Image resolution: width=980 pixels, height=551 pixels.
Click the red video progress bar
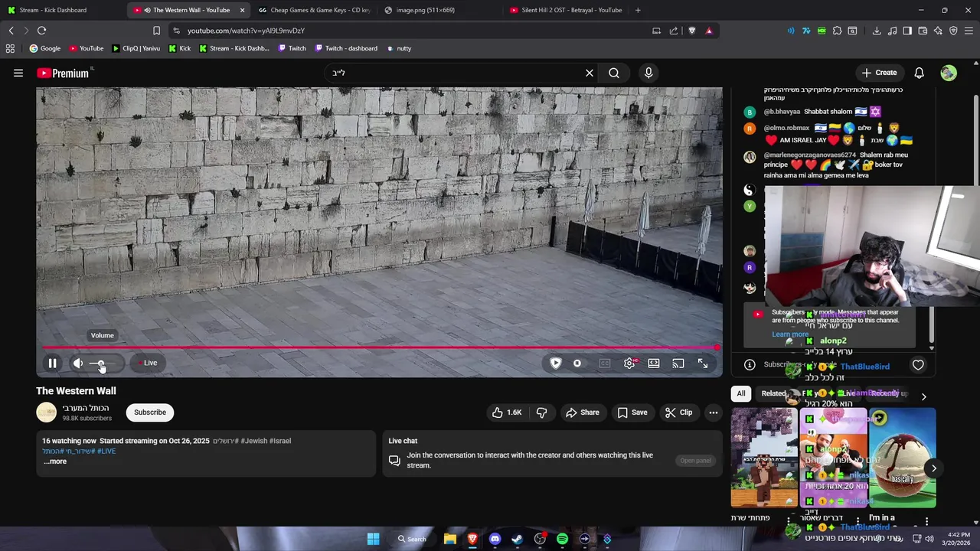tap(379, 347)
